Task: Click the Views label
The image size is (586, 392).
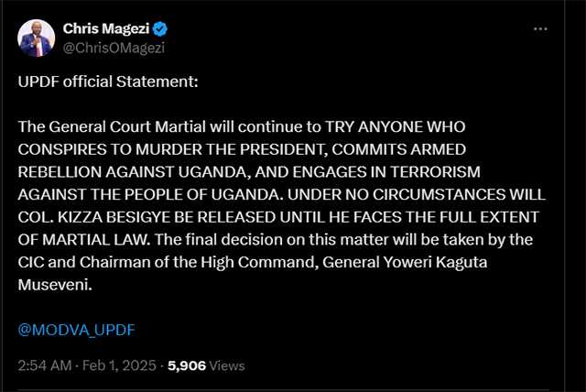Action: pos(228,365)
